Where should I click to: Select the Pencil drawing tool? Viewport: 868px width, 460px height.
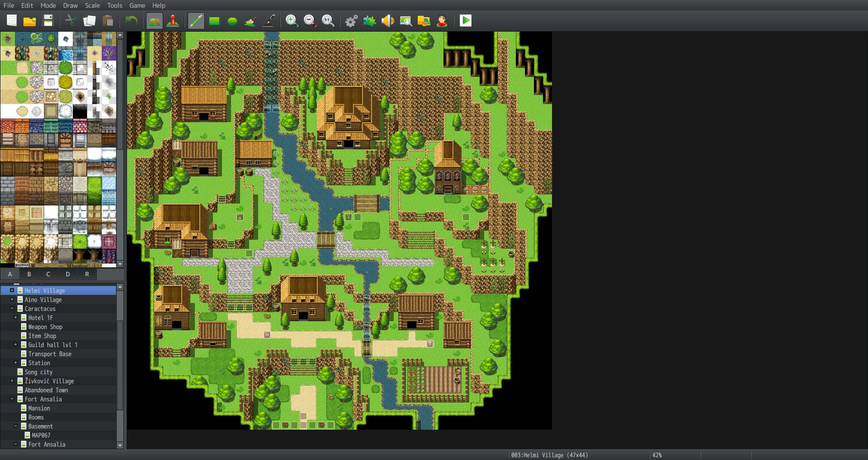196,20
